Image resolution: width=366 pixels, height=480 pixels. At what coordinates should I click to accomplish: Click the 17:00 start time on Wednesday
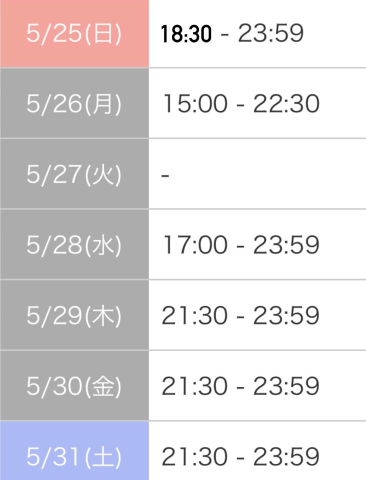[195, 245]
